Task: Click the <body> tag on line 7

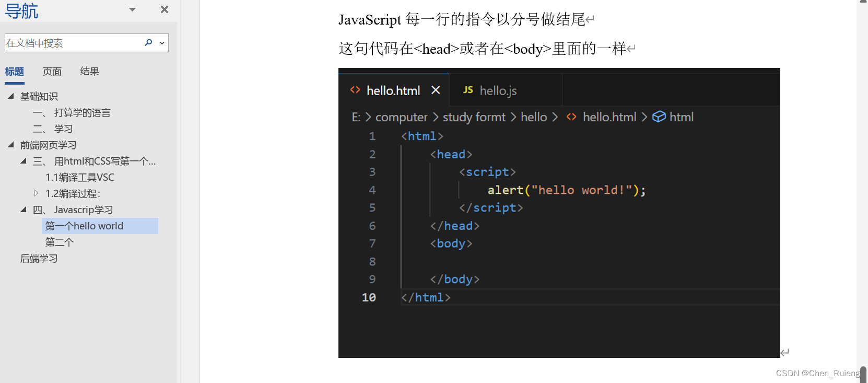Action: 451,243
